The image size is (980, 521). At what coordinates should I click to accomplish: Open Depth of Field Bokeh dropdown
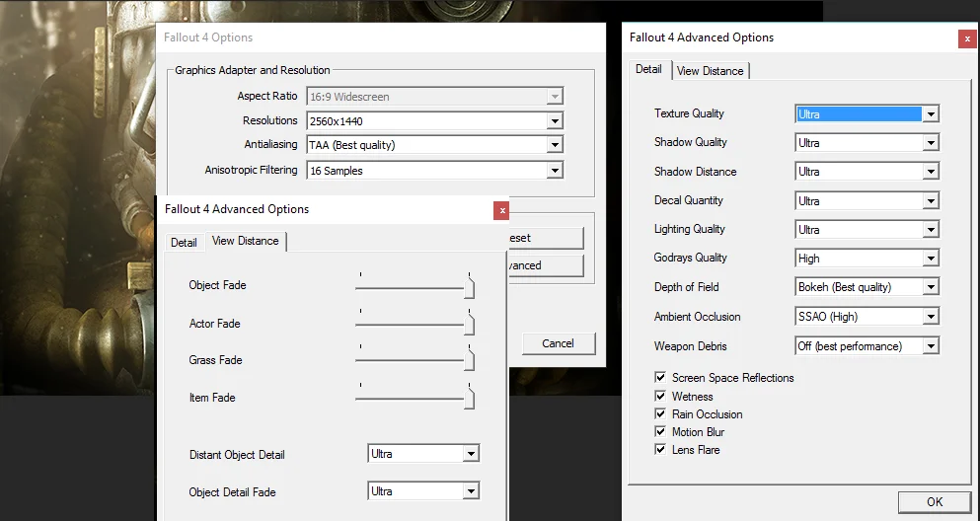point(867,287)
